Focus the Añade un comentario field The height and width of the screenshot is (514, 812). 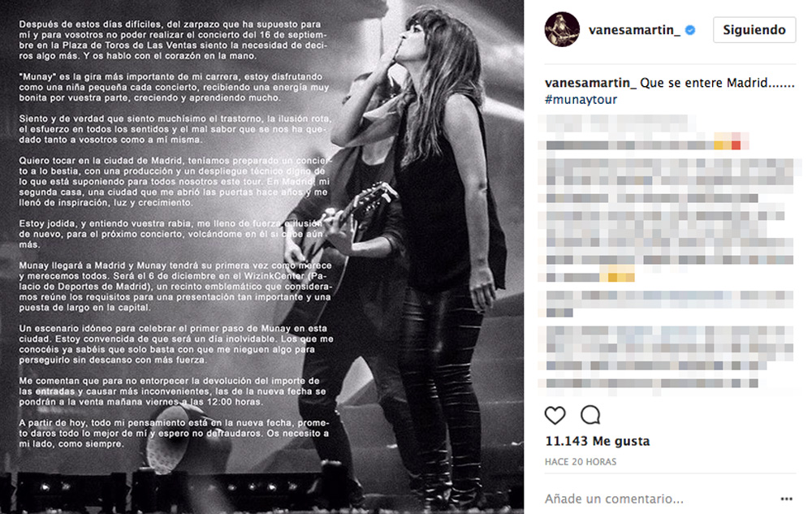click(658, 499)
